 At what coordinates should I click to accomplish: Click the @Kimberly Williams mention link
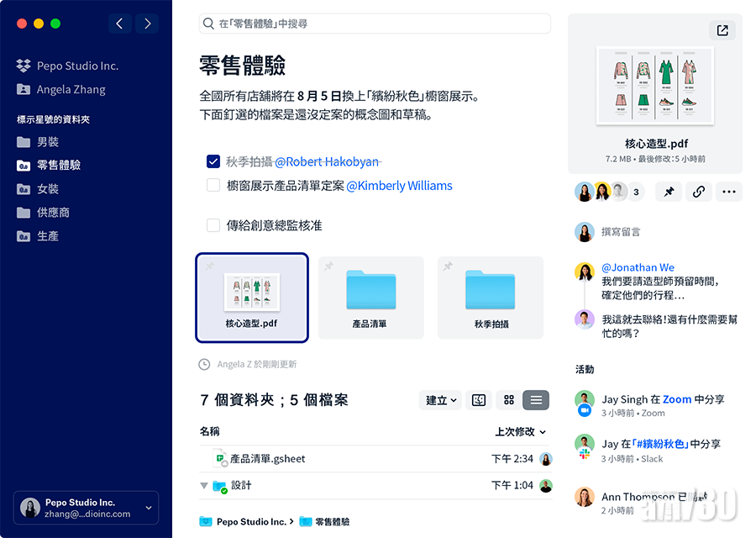[x=399, y=186]
